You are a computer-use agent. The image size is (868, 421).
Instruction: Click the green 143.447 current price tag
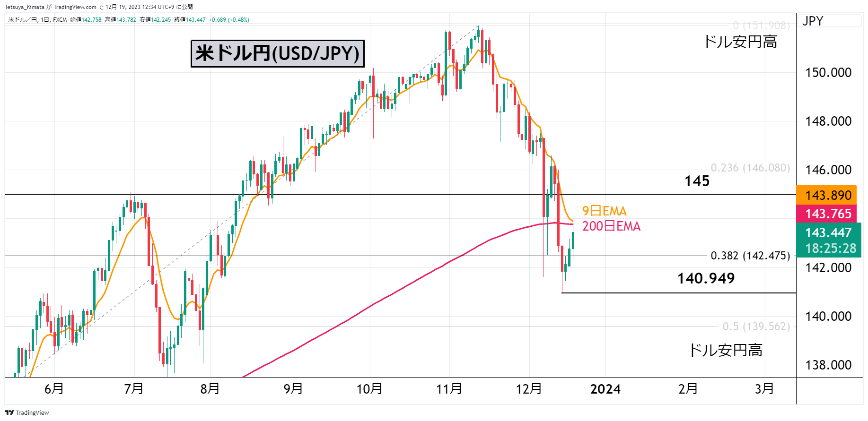coord(829,240)
